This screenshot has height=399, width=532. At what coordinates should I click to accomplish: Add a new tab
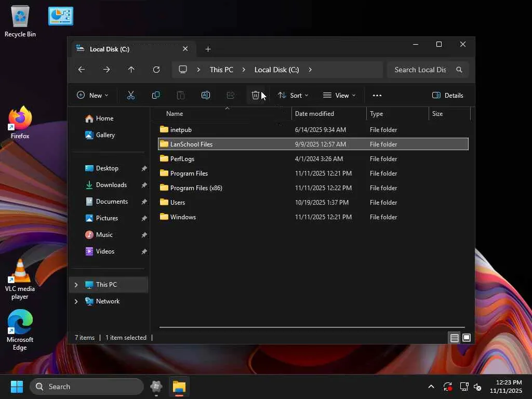click(x=208, y=49)
